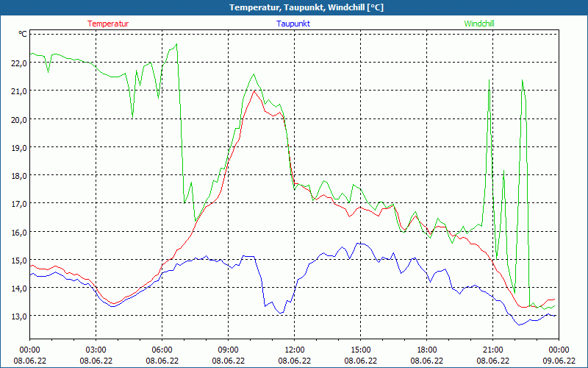Click the 06:00 time axis label
Viewport: 588px width, 368px height.
162,350
